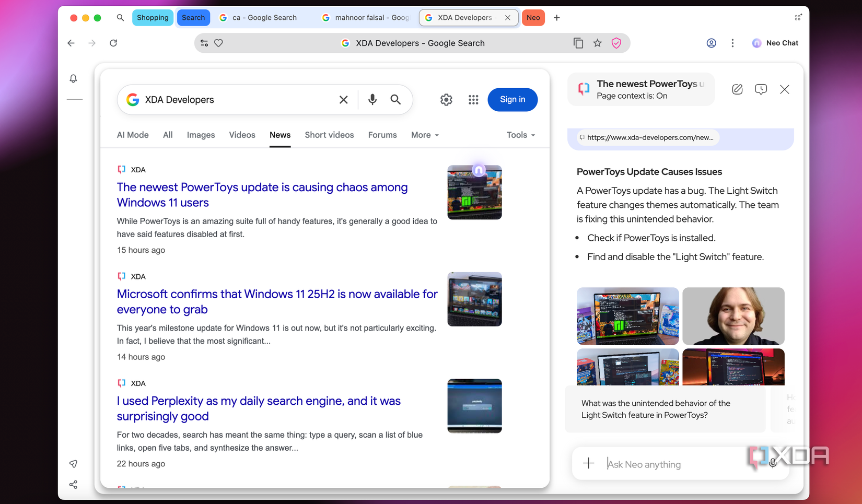
Task: Click the copy pages icon in address bar
Action: coord(578,43)
